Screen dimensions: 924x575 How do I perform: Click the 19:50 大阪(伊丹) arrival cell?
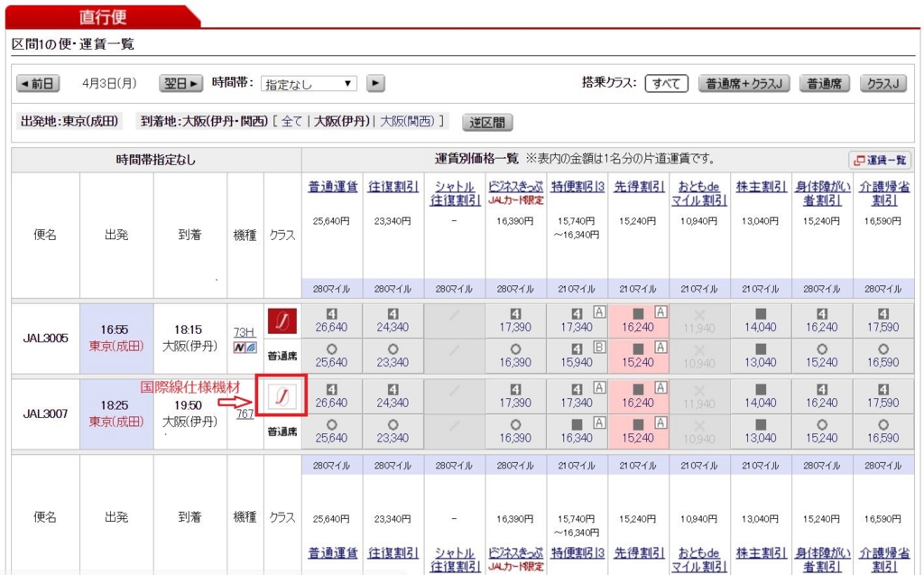coord(189,413)
